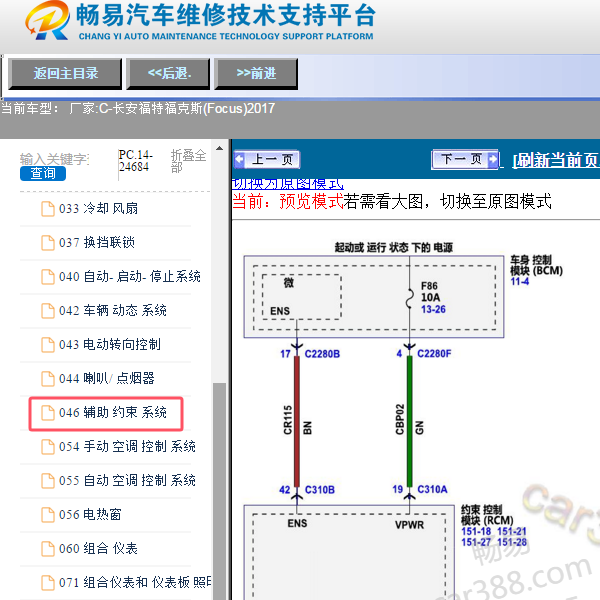Click the 车身控制模块 (BCM) label
Viewport: 600px width, 600px height.
tap(536, 266)
